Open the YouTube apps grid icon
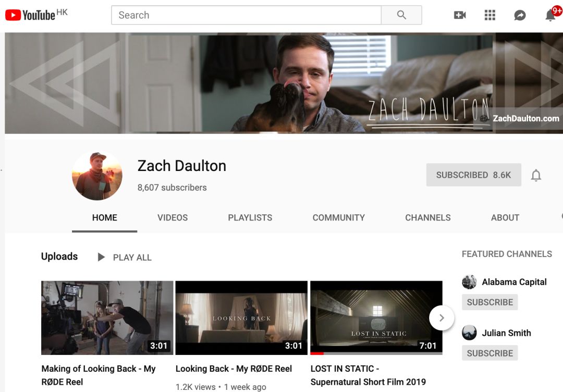The height and width of the screenshot is (392, 563). coord(489,15)
